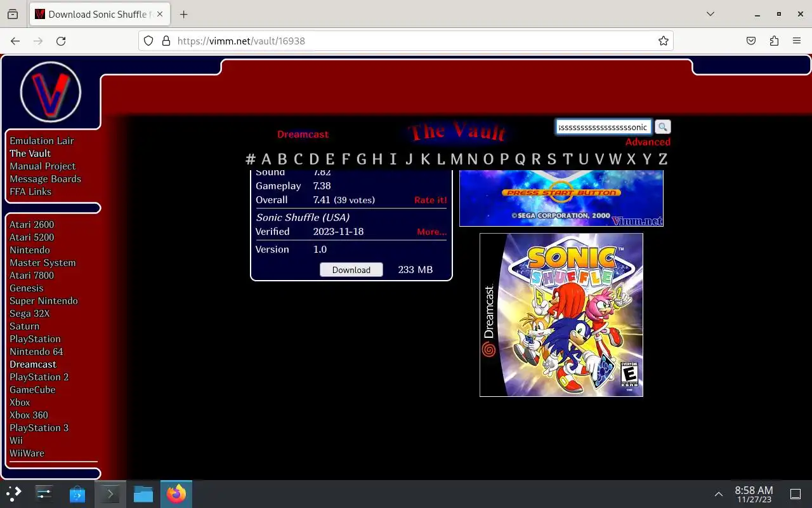Select GameCube in the sidebar
The width and height of the screenshot is (812, 508).
(32, 390)
